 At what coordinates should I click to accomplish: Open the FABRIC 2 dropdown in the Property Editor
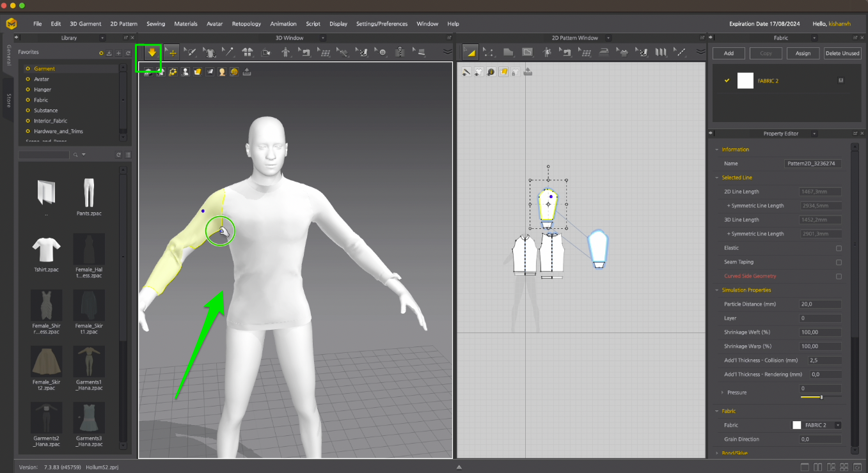(x=838, y=425)
